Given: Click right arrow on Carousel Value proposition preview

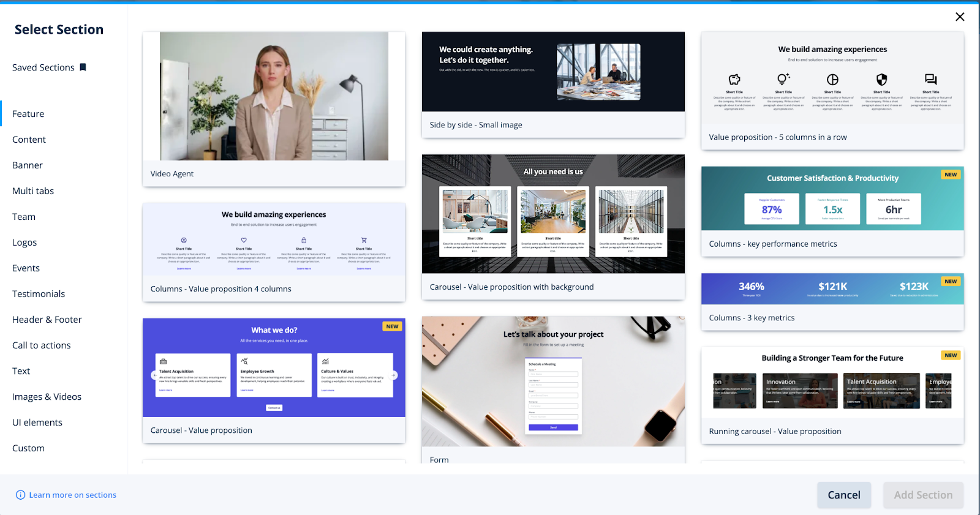Looking at the screenshot, I should pos(394,375).
